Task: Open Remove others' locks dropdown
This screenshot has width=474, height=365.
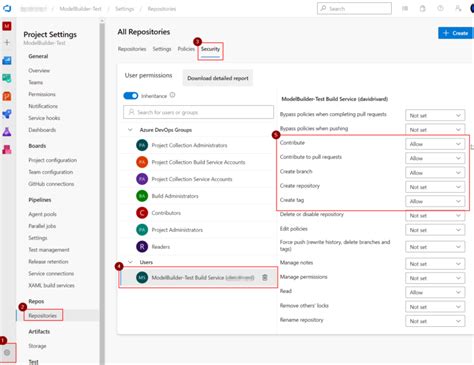Action: click(x=435, y=307)
